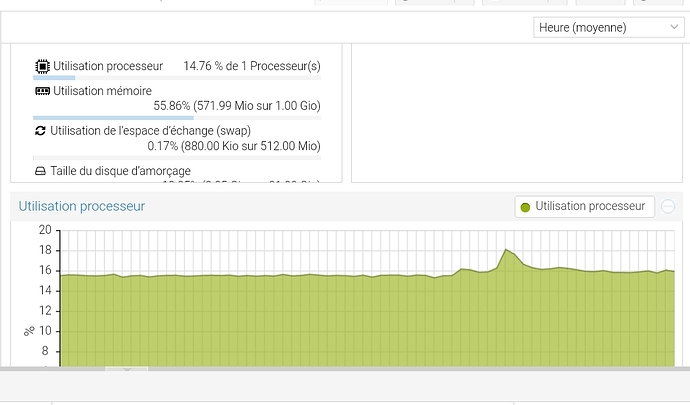Click the 16 label on chart y-axis
690x405 pixels.
pyautogui.click(x=45, y=270)
